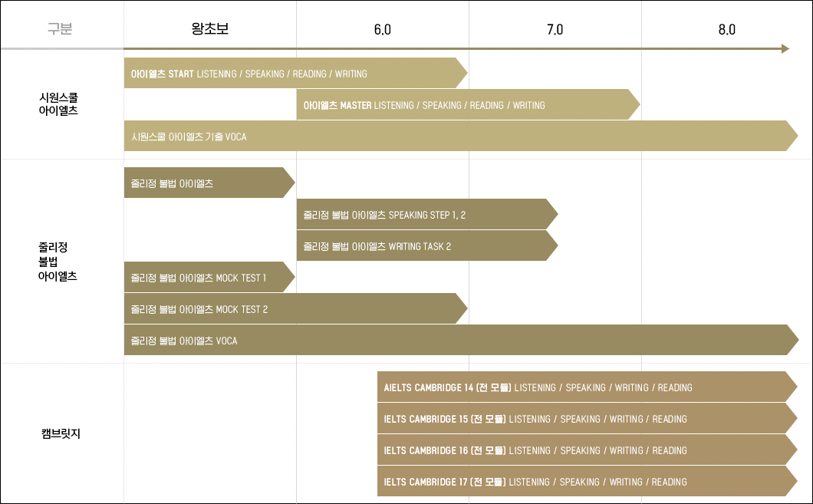Open the 아이엘츠 MASTER course bar
The height and width of the screenshot is (504, 813).
pyautogui.click(x=468, y=105)
